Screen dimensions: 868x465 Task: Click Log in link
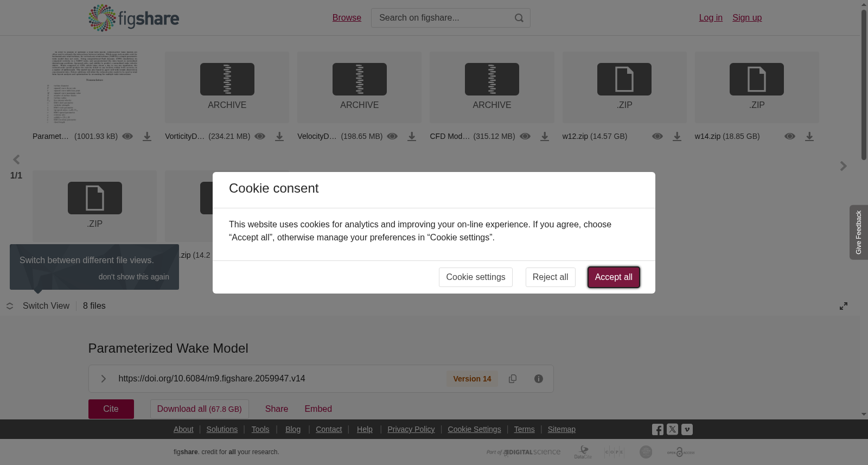pos(711,18)
